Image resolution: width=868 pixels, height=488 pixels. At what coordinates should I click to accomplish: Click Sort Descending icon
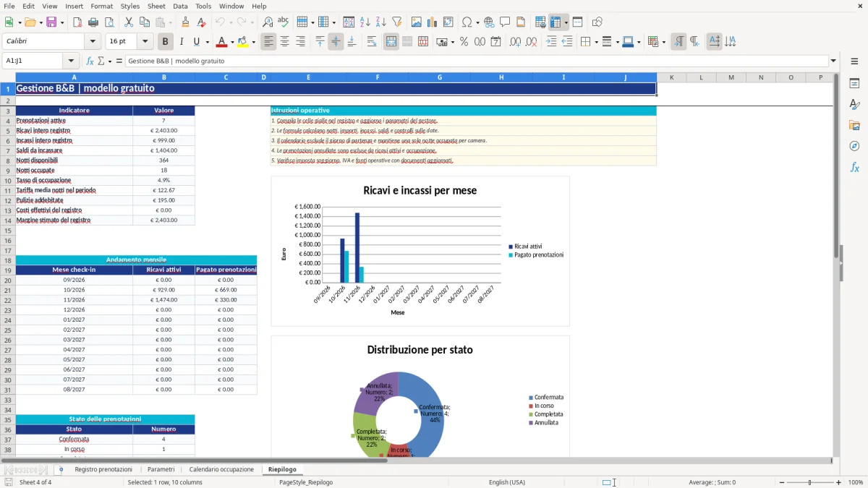(381, 22)
